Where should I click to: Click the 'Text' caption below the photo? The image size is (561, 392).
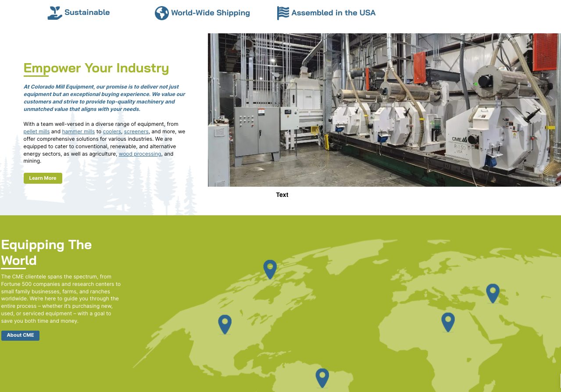point(282,195)
